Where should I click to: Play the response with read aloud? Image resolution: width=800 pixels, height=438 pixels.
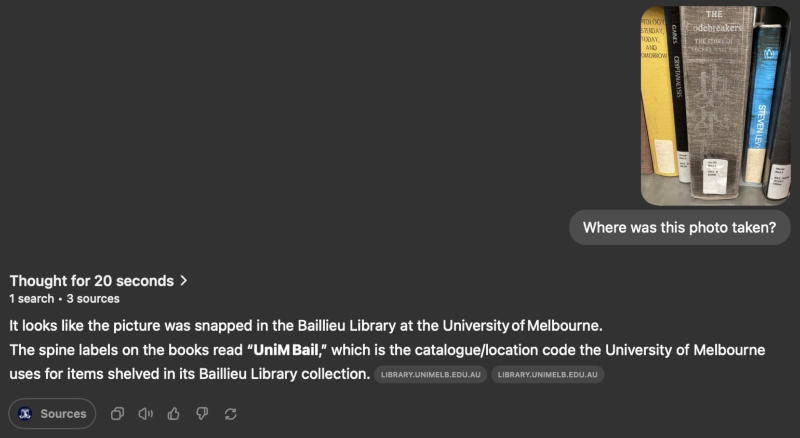145,413
